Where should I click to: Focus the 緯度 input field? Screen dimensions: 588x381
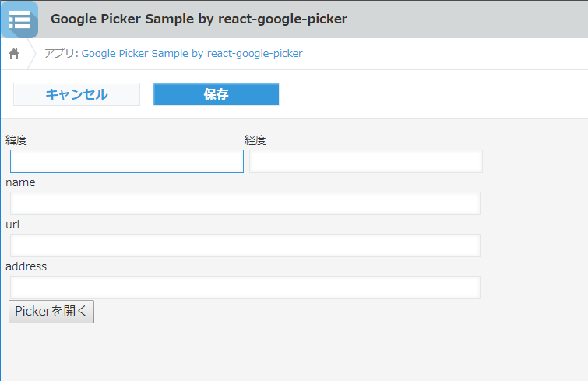coord(127,161)
